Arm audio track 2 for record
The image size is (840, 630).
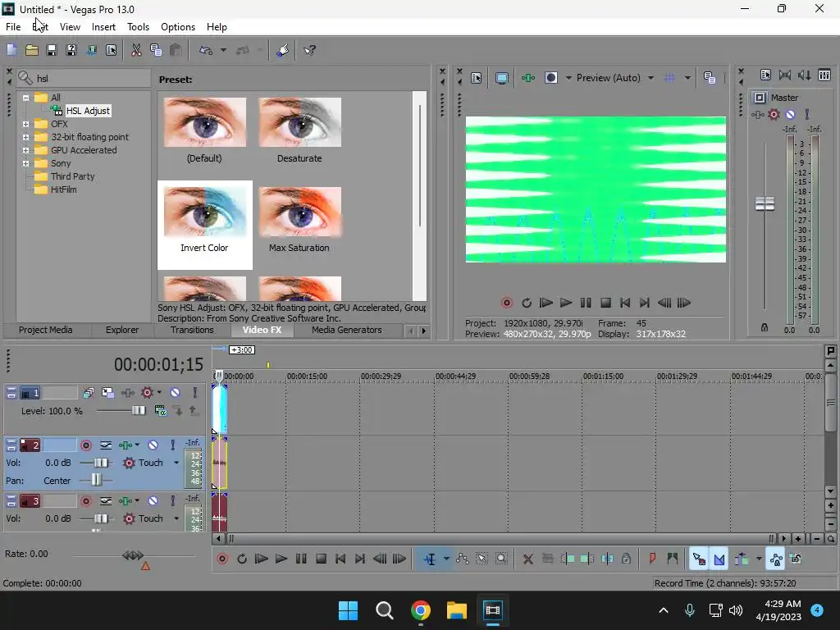[x=85, y=445]
